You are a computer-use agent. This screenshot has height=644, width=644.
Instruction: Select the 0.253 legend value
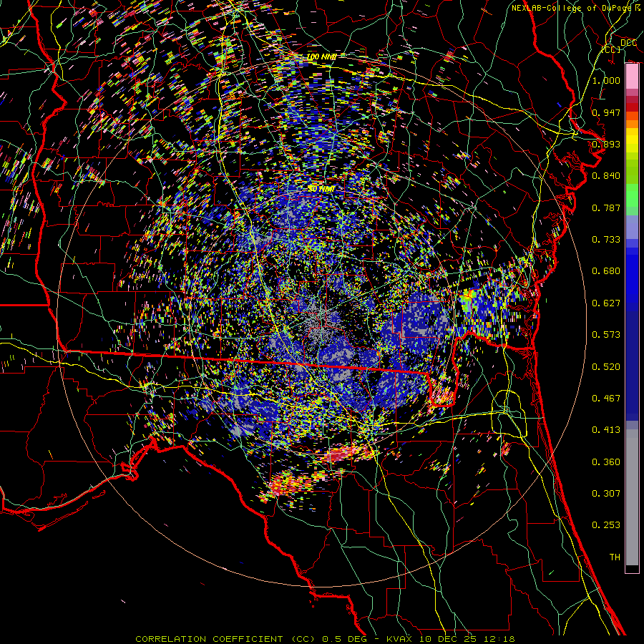[x=606, y=525]
